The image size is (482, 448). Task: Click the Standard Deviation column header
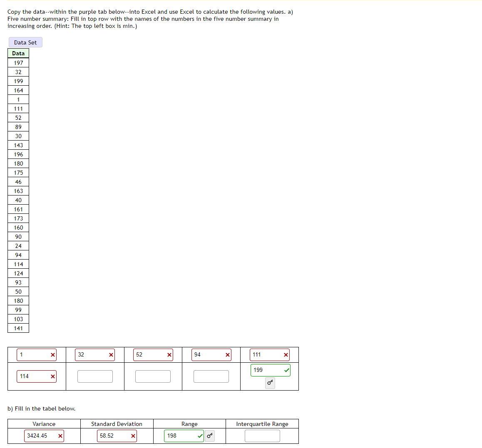(x=117, y=424)
